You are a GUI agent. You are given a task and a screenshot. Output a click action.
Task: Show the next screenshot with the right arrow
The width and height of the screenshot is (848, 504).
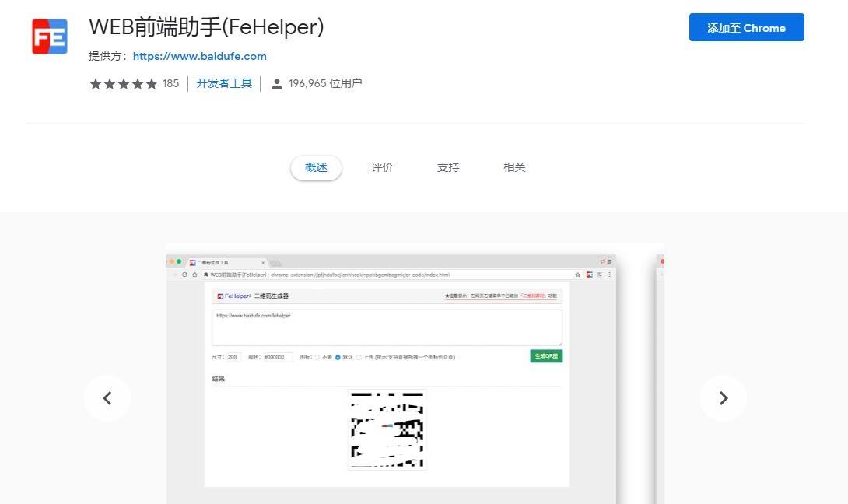point(723,398)
